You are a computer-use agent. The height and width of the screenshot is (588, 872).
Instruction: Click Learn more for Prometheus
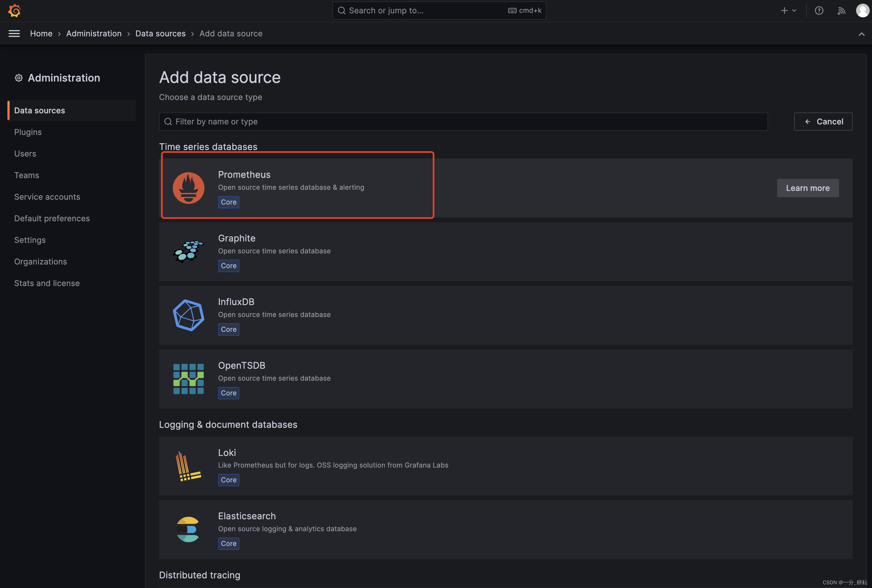tap(808, 188)
